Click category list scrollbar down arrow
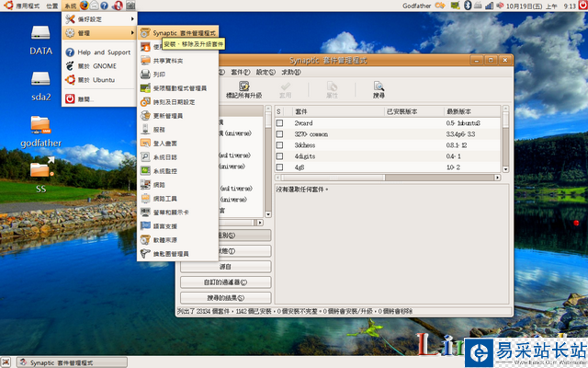 coord(268,214)
